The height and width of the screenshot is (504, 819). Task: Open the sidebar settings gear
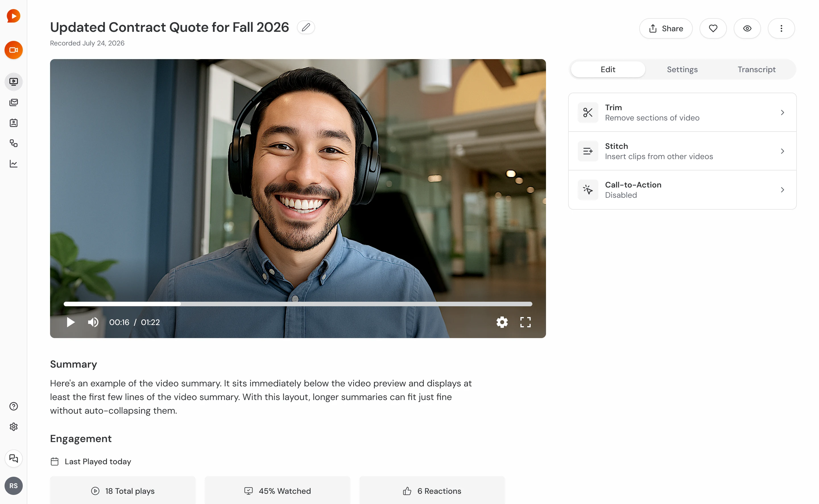pyautogui.click(x=13, y=427)
